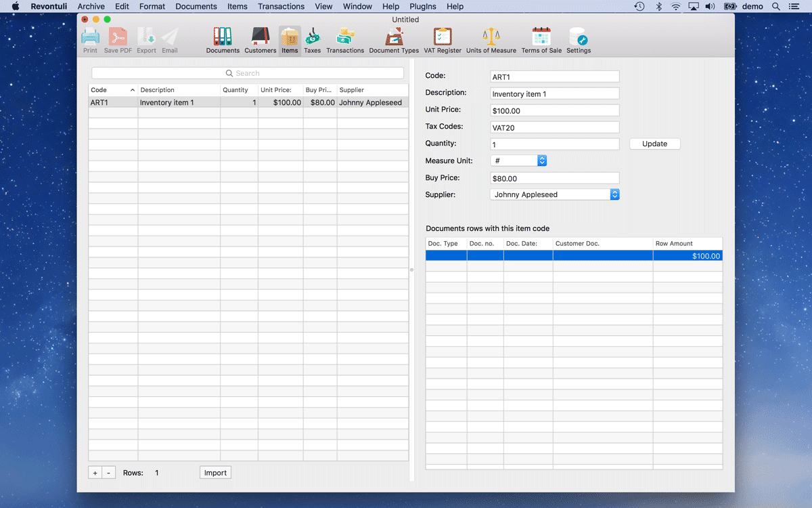Image resolution: width=812 pixels, height=508 pixels.
Task: Open Time Machine menu bar icon
Action: (x=639, y=6)
